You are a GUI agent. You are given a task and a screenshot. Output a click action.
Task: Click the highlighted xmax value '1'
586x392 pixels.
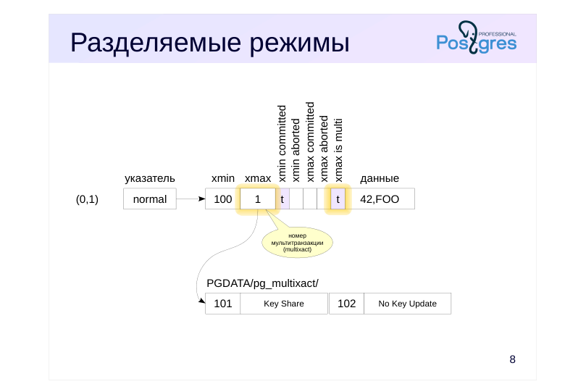[x=258, y=199]
